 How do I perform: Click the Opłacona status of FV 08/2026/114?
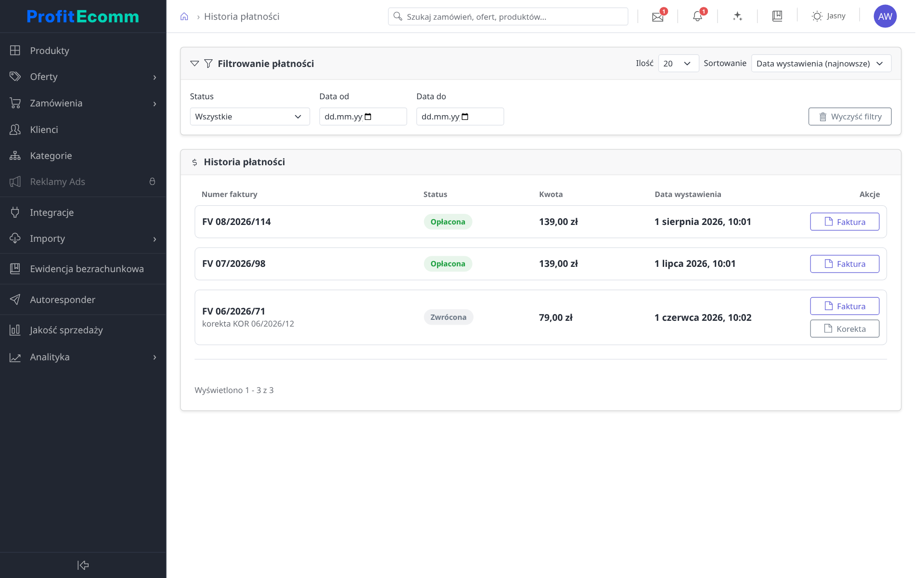point(448,222)
